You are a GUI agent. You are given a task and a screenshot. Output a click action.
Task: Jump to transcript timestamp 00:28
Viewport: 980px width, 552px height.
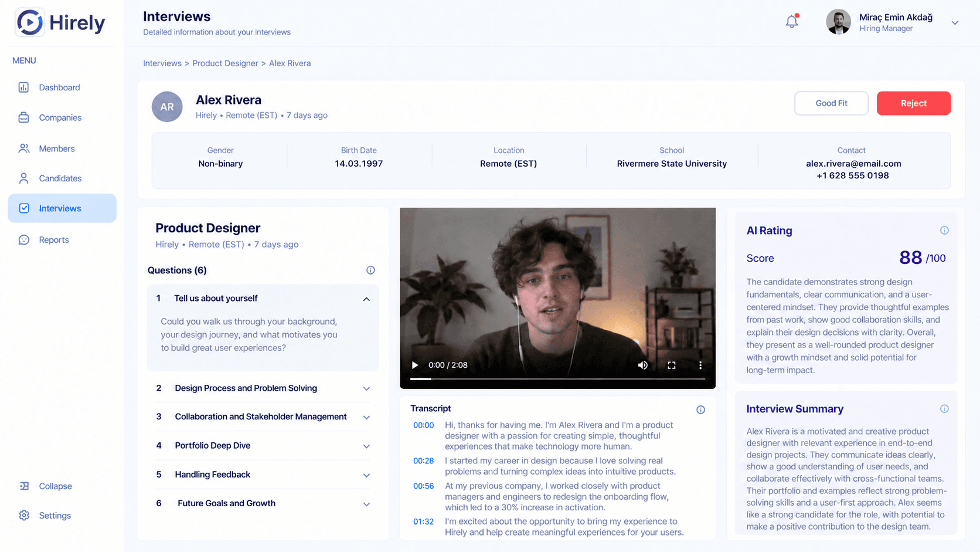click(423, 461)
